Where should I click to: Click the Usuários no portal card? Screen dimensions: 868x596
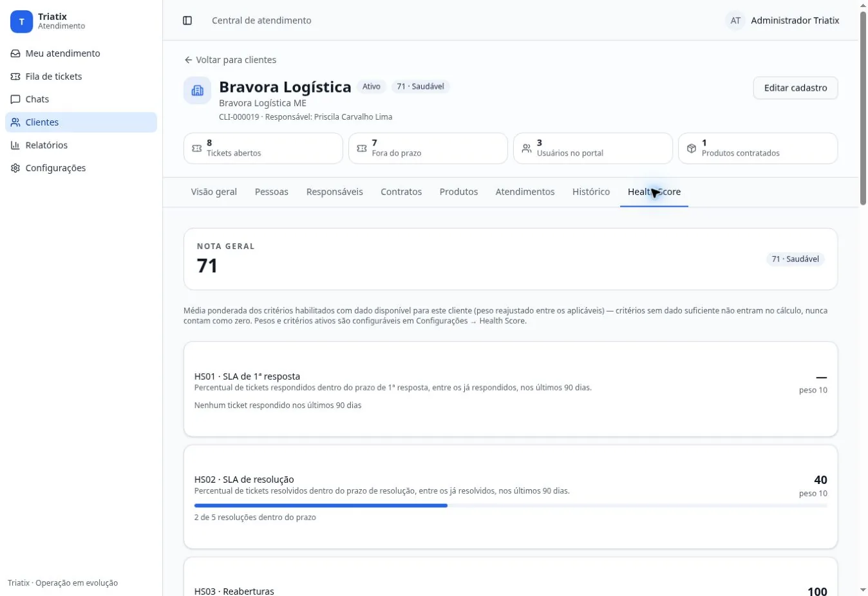(x=593, y=149)
